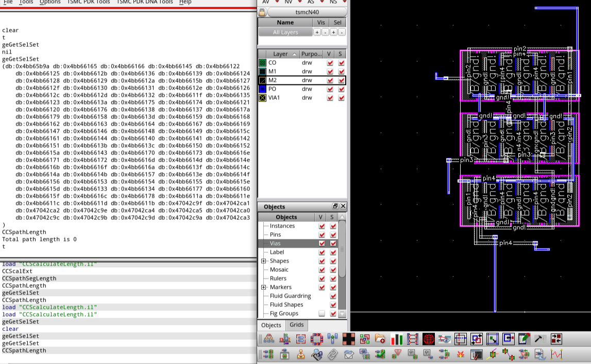Switch to the Objects tab
591x364 pixels.
tap(272, 325)
